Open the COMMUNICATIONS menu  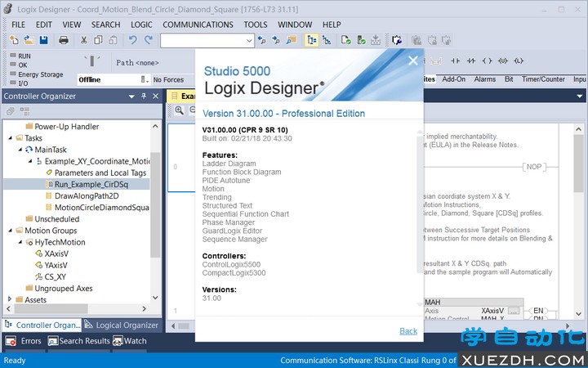pos(198,25)
